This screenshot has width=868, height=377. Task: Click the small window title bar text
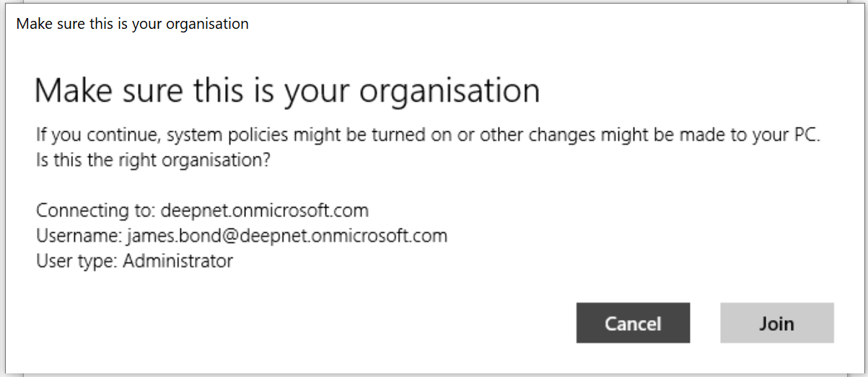coord(132,24)
